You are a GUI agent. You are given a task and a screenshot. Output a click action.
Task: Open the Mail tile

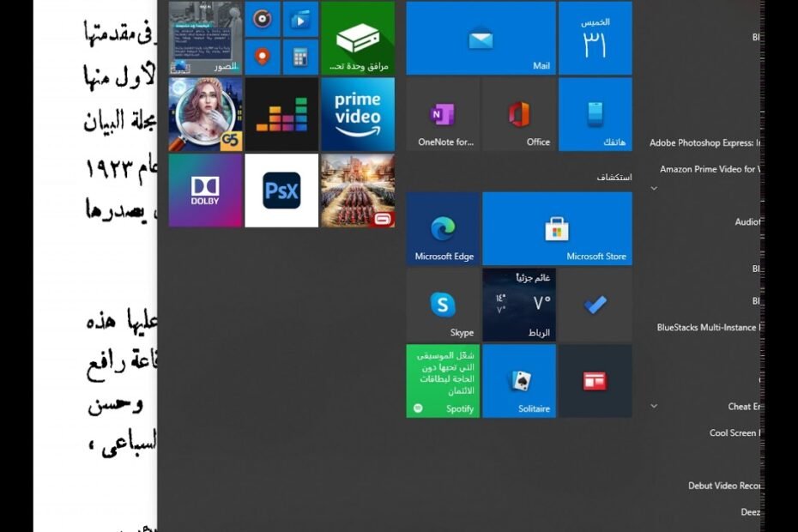tap(481, 38)
